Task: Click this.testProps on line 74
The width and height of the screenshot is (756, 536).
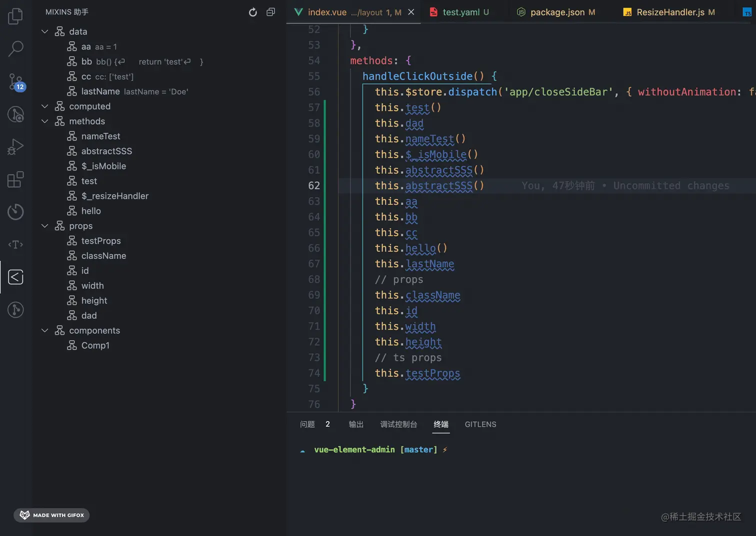Action: point(417,373)
